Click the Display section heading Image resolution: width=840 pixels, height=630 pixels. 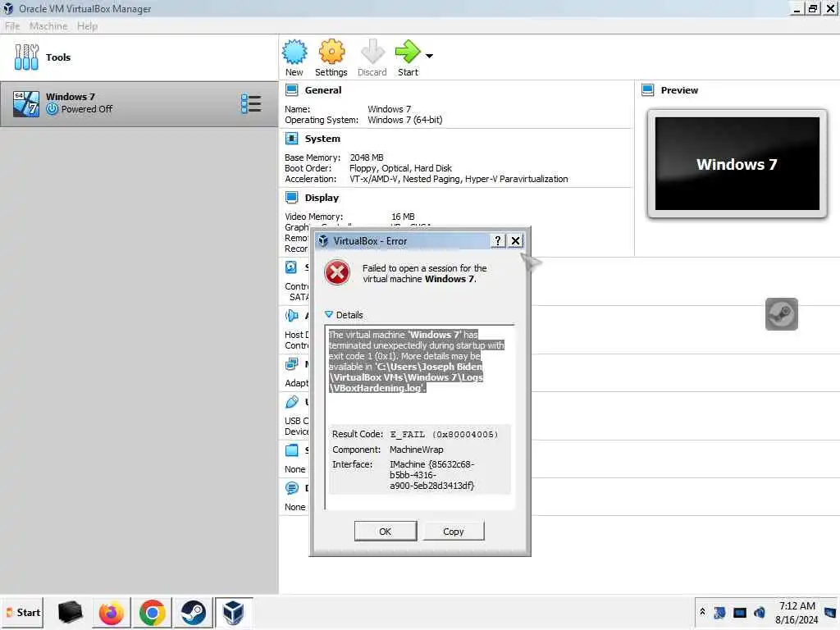pos(322,198)
